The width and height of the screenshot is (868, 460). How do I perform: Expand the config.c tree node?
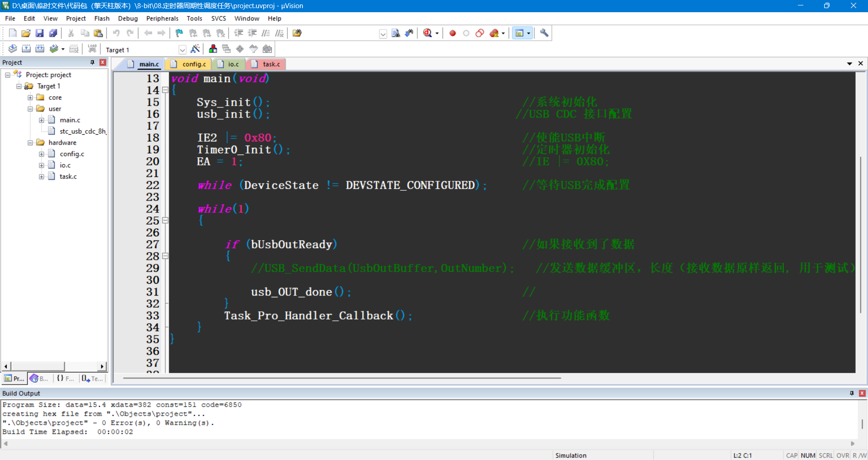(x=42, y=154)
